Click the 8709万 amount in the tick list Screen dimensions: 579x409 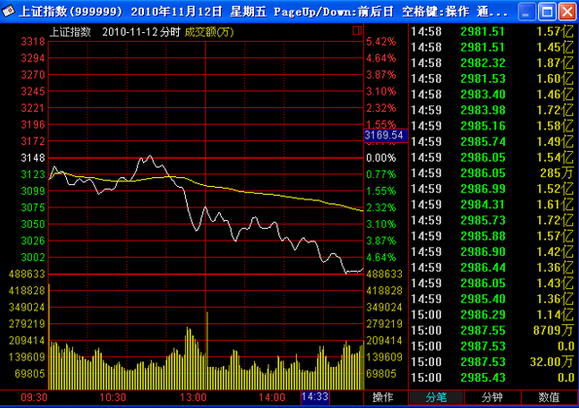click(553, 330)
